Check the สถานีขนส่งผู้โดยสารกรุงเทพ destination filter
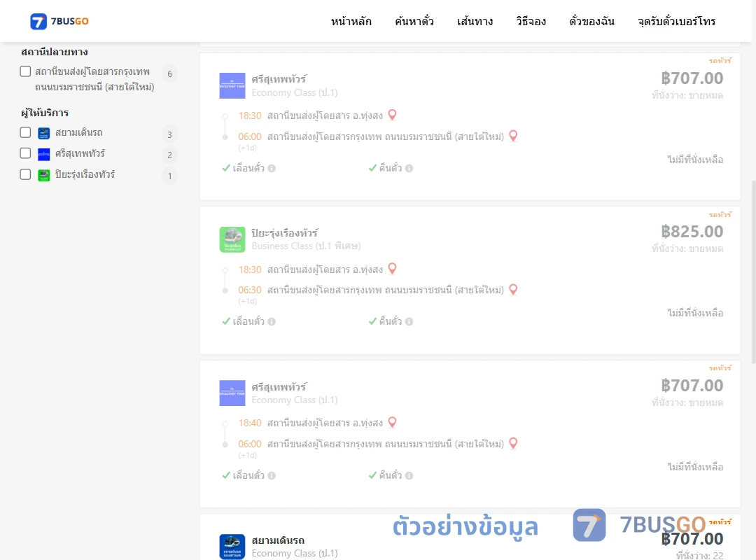The height and width of the screenshot is (560, 756). click(26, 71)
